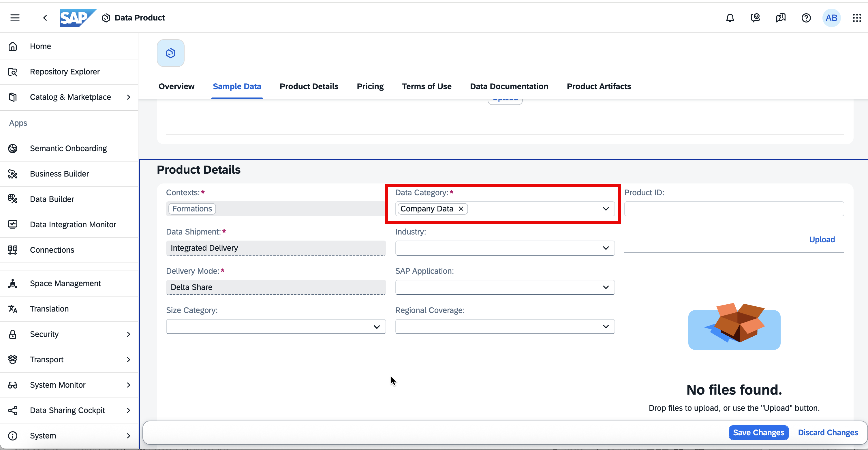Expand Catalog & Marketplace submenu chevron
868x450 pixels.
[128, 97]
